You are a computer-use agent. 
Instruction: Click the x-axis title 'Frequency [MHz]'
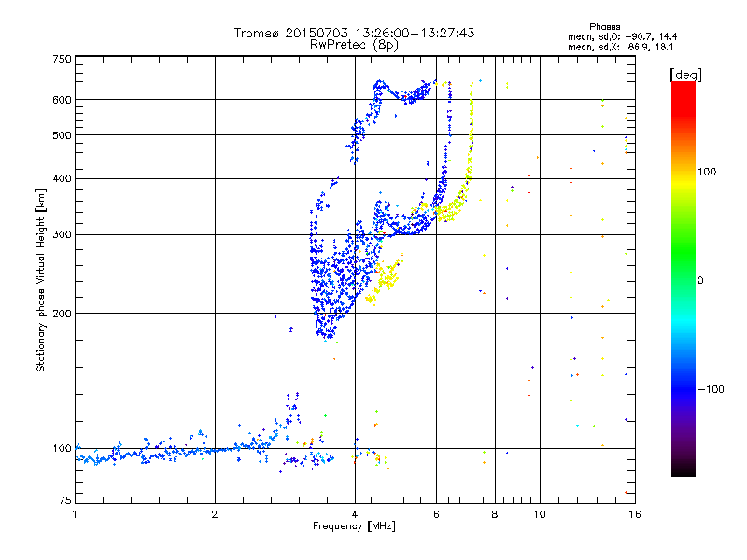[354, 526]
